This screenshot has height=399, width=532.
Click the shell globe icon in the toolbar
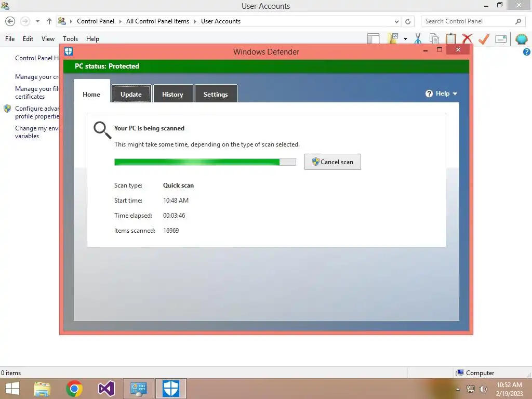point(521,39)
